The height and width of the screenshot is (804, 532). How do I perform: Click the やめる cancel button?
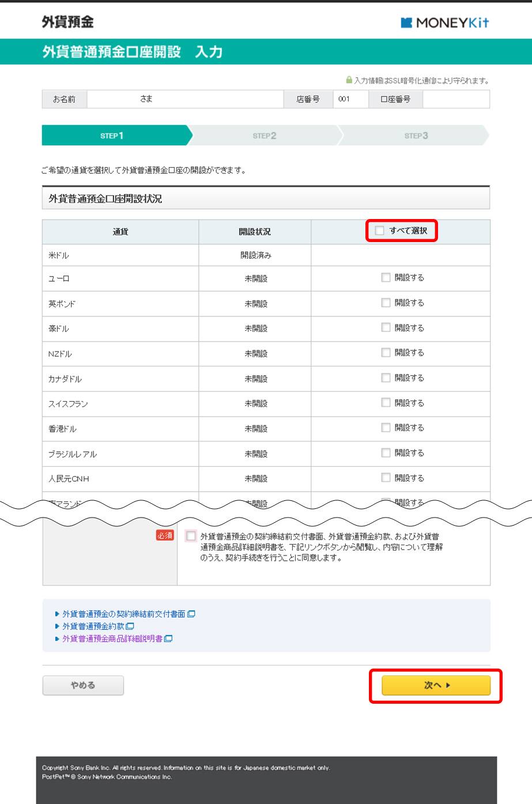point(83,685)
